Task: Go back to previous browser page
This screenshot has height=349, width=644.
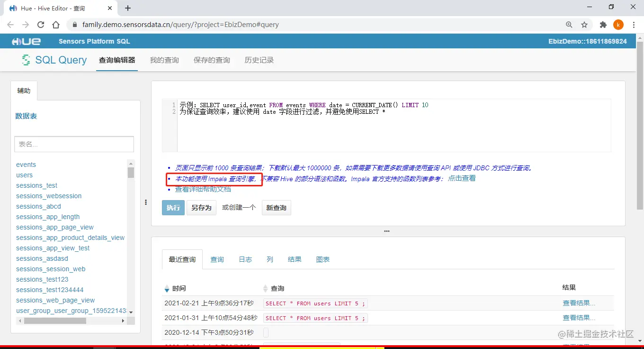Action: click(10, 25)
